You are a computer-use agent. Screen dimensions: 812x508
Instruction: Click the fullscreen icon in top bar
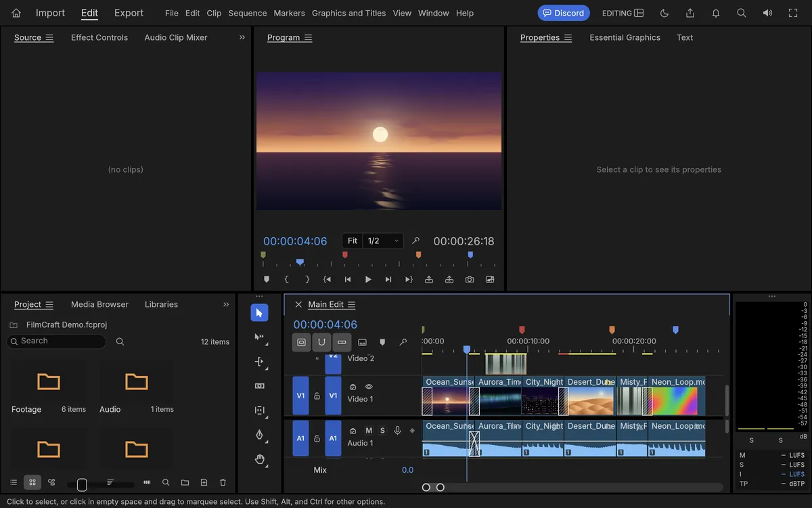pyautogui.click(x=793, y=13)
